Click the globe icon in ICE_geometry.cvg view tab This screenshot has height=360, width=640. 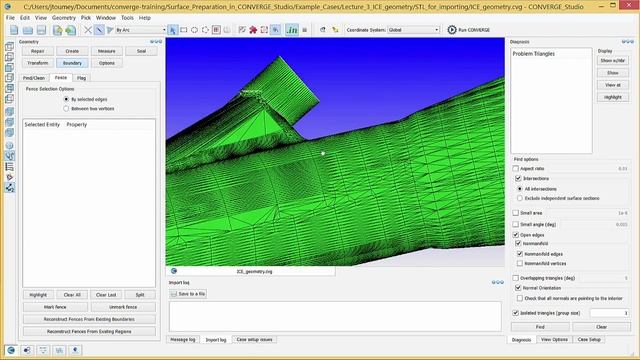tap(174, 271)
